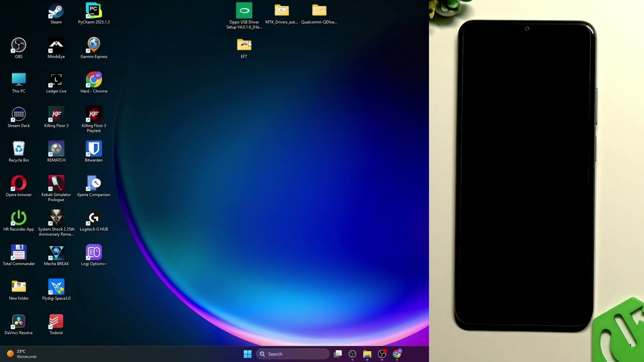Click the taskbar Search box
The height and width of the screenshot is (362, 644).
pyautogui.click(x=293, y=354)
